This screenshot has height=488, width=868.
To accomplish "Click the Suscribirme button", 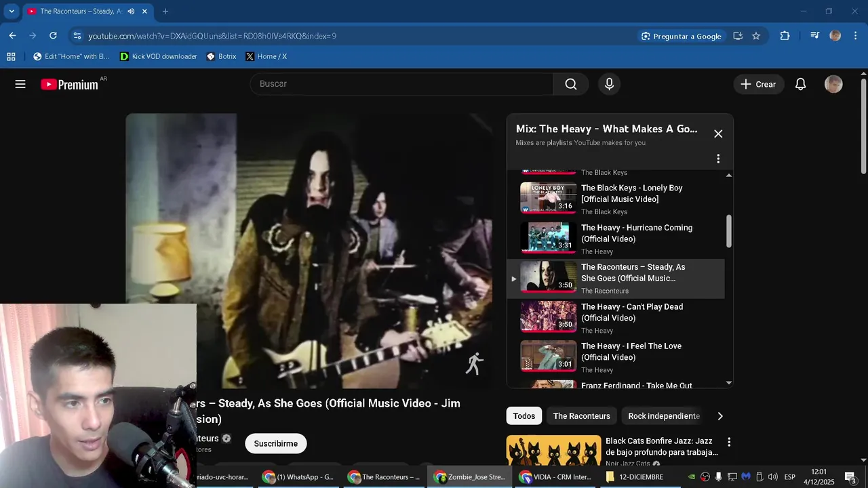I will point(276,443).
